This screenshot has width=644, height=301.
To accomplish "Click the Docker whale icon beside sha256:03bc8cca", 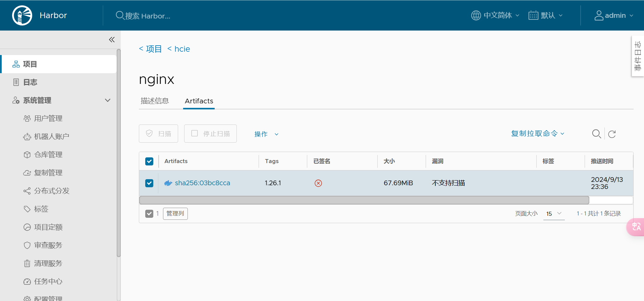I will [168, 183].
